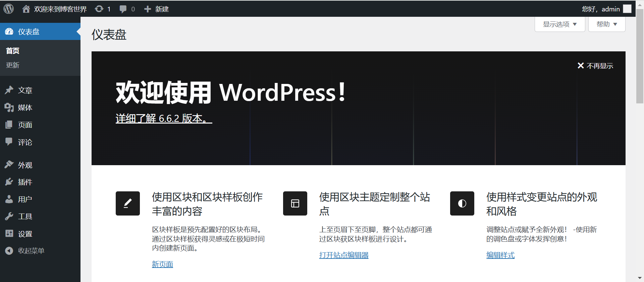The image size is (644, 282).
Task: Click the 详细了解 6.6.2 版本 link
Action: (164, 118)
